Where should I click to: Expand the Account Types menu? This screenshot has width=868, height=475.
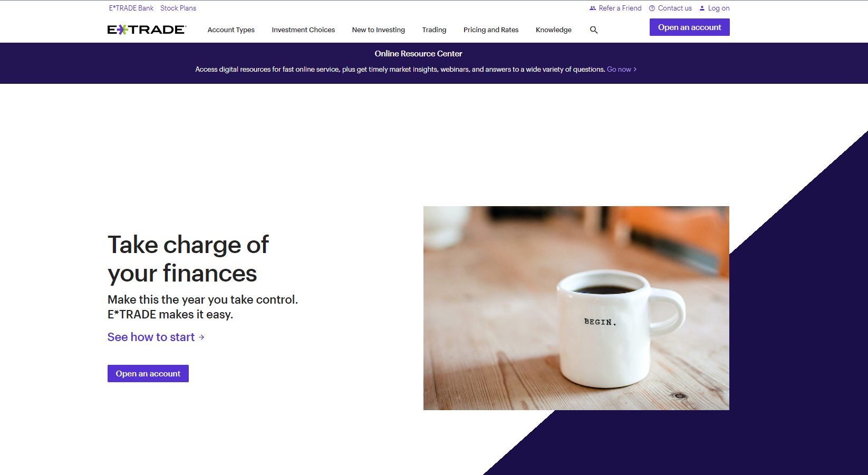(231, 30)
